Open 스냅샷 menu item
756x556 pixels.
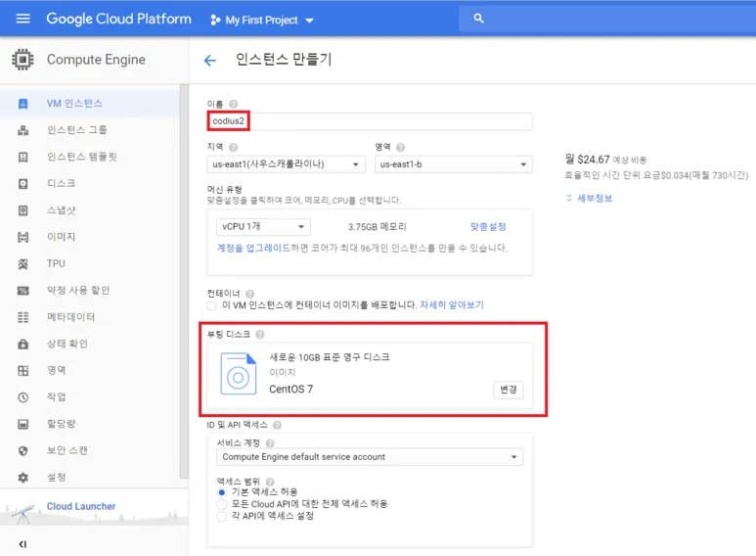[x=90, y=210]
